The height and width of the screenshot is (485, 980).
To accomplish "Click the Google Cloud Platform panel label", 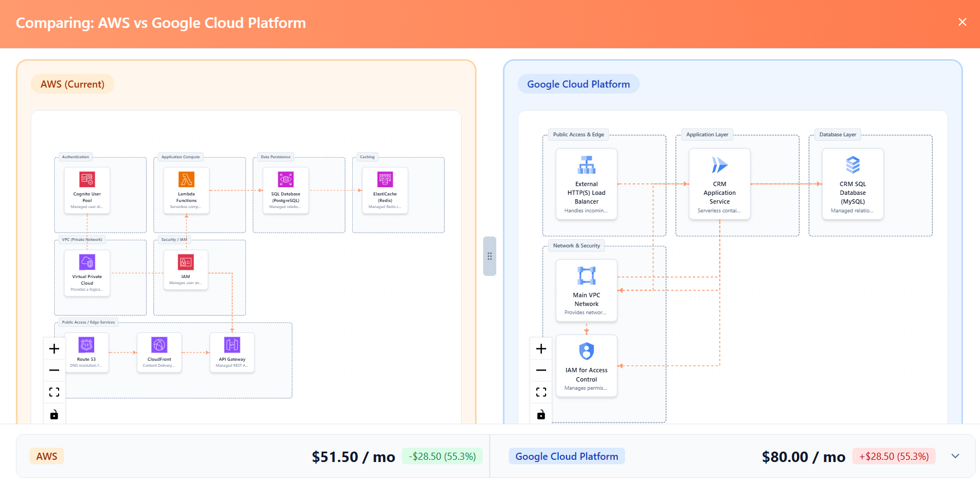I will click(578, 84).
